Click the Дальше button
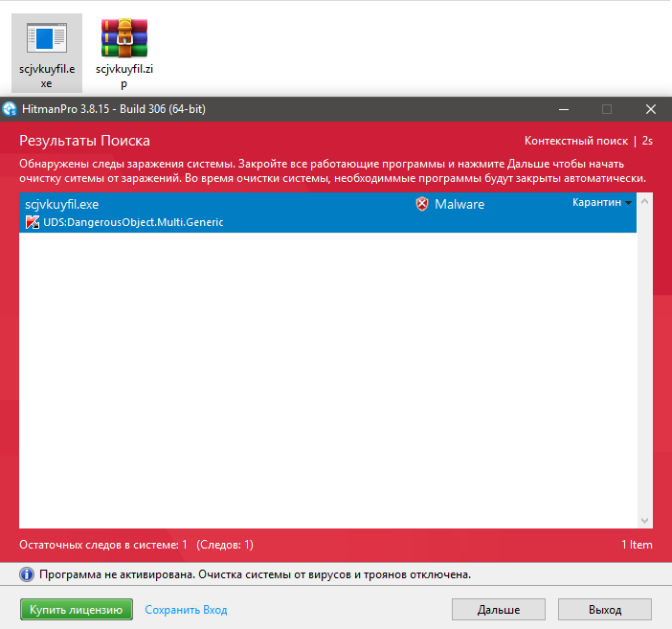The width and height of the screenshot is (672, 629). click(499, 609)
